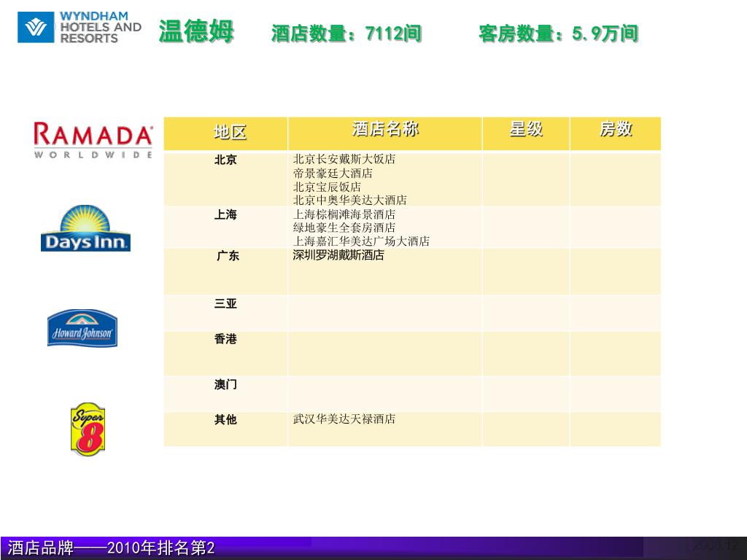Viewport: 747px width, 560px height.
Task: Click the 地区 column header
Action: 226,133
